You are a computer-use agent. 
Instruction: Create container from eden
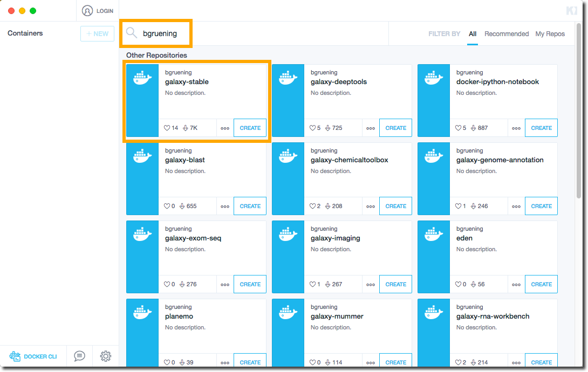point(542,284)
